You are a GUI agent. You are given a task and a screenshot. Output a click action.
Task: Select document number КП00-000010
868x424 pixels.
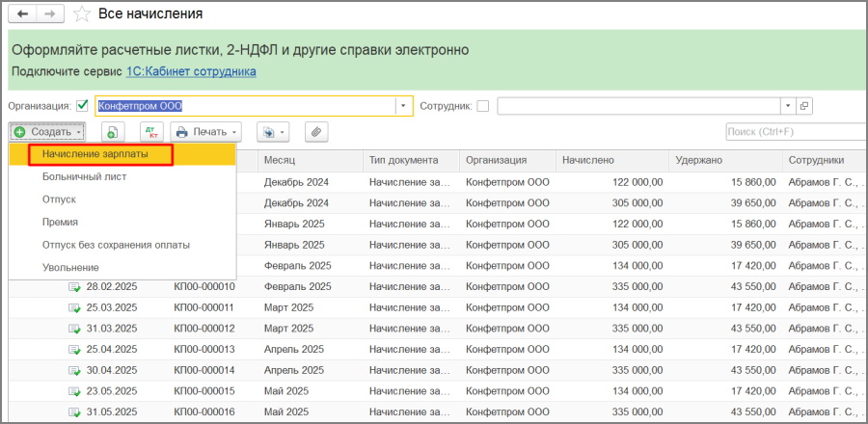204,287
